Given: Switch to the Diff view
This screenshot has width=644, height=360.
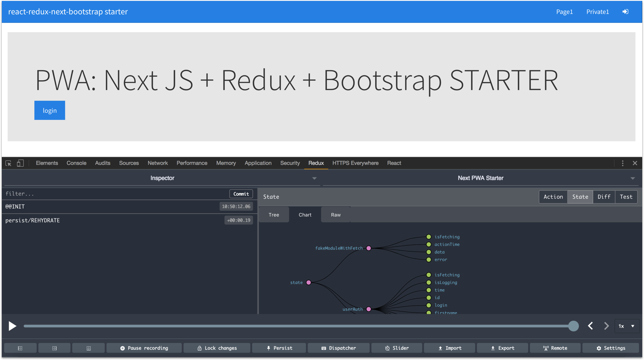Looking at the screenshot, I should (604, 197).
